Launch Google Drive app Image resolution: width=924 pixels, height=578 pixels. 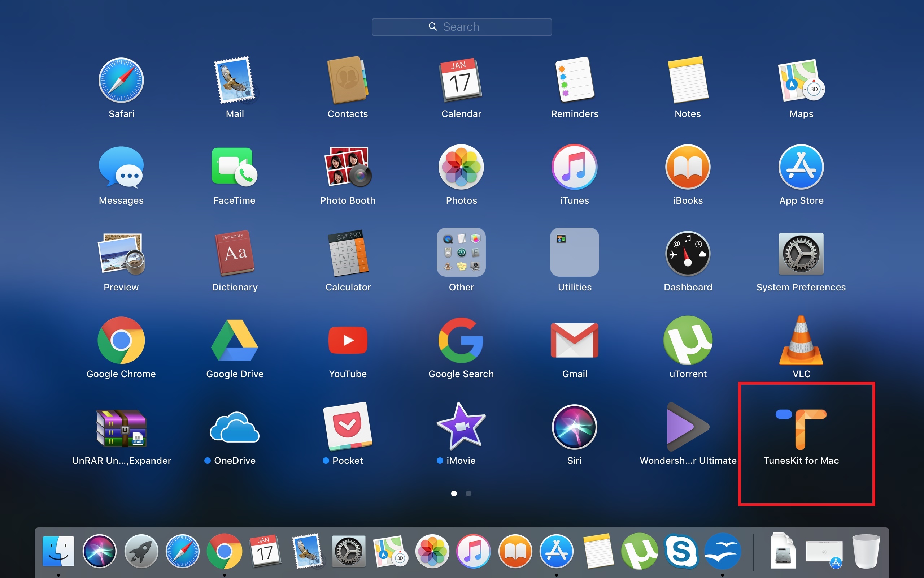pos(235,340)
